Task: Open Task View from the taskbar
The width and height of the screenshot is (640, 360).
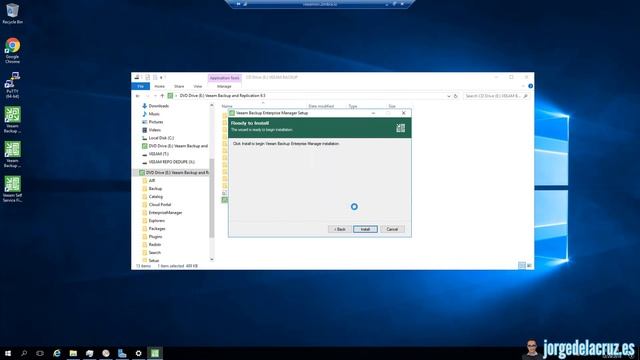Action: 40,353
